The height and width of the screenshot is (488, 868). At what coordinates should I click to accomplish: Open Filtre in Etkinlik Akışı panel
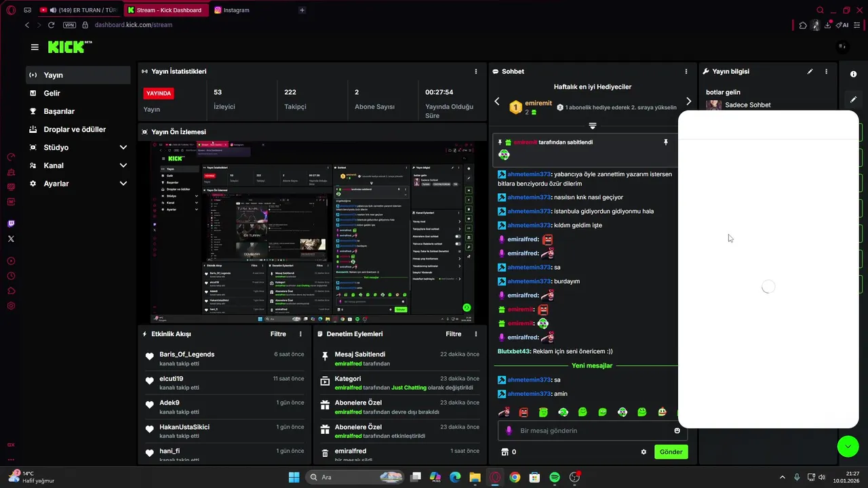click(x=278, y=334)
